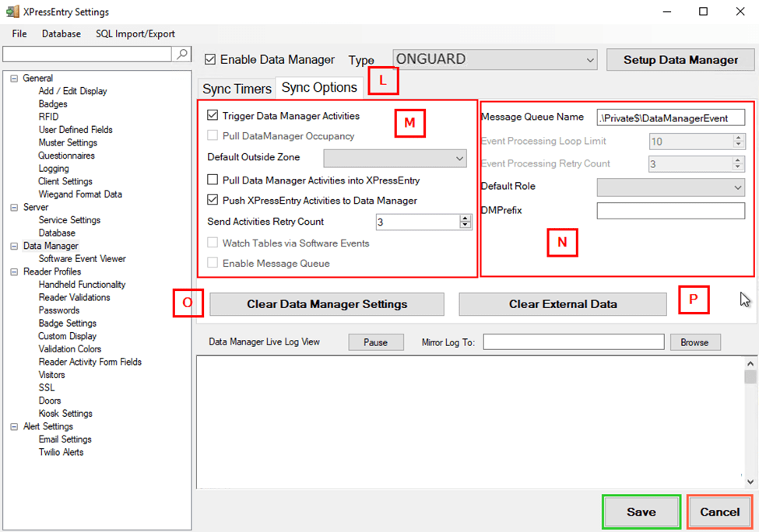759x532 pixels.
Task: Open the Default Outside Zone dropdown
Action: point(395,158)
